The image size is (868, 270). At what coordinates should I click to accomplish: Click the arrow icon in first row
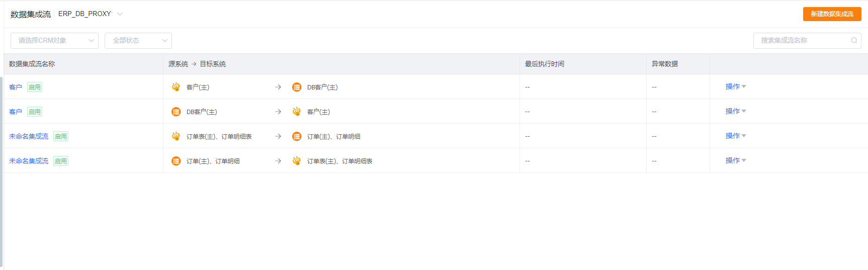click(x=278, y=87)
